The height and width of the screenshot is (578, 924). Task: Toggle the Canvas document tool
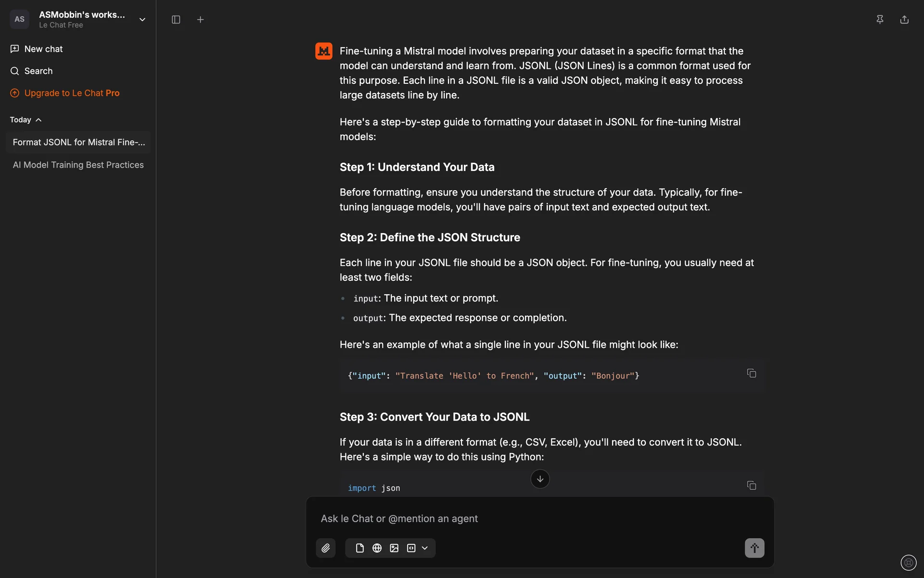click(359, 548)
